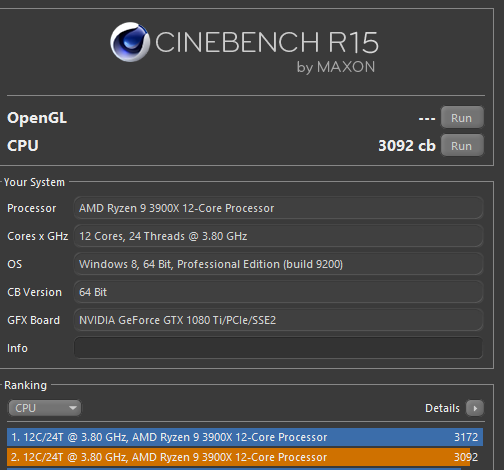Viewport: 504px width, 470px height.
Task: Click the Your System group heading
Action: coord(34,182)
